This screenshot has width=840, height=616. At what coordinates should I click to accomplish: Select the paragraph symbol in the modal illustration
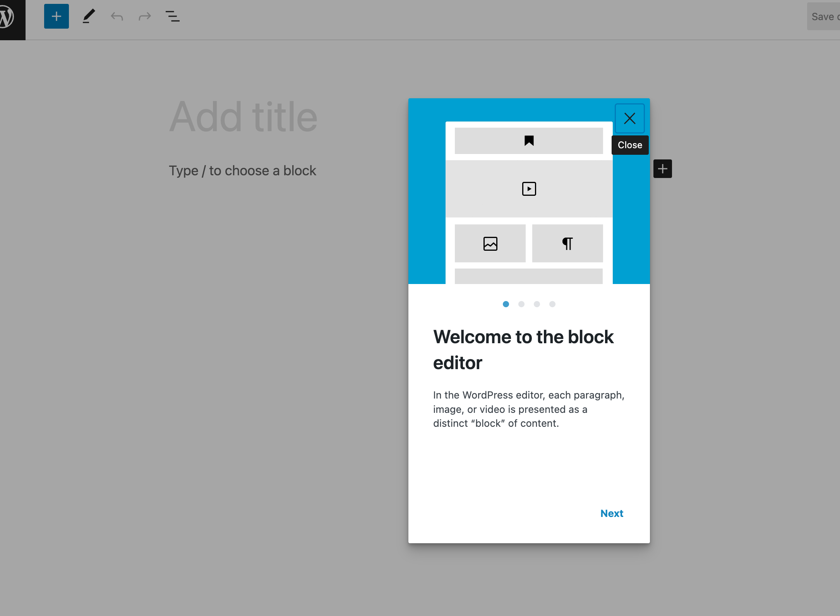[x=567, y=243]
